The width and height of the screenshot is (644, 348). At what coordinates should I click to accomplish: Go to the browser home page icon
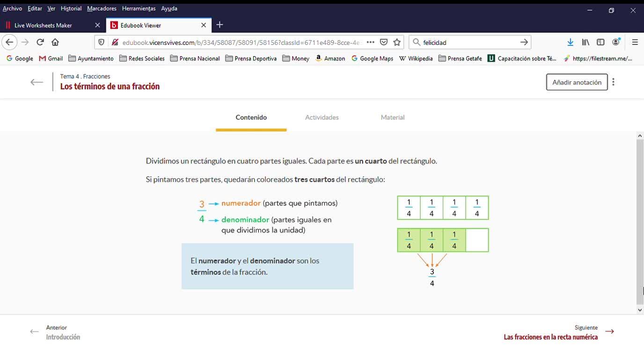point(55,42)
